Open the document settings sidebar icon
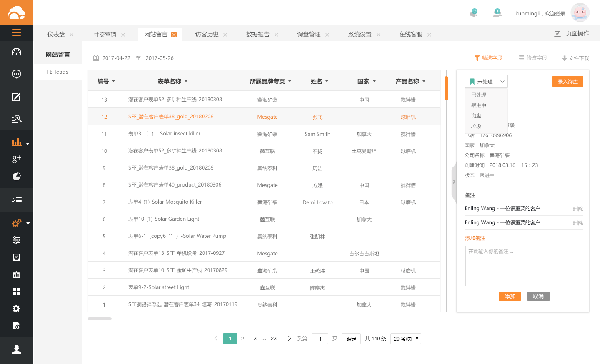 pos(17,326)
